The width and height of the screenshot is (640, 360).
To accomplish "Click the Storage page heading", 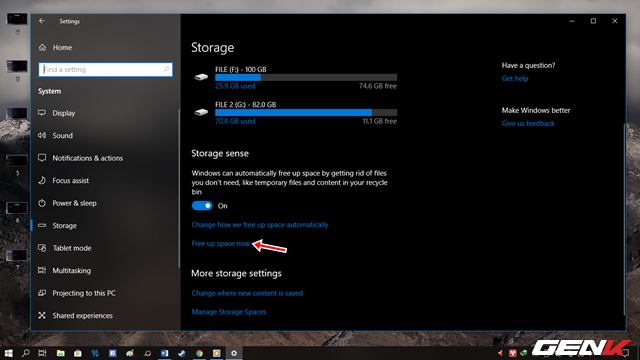I will pos(213,48).
